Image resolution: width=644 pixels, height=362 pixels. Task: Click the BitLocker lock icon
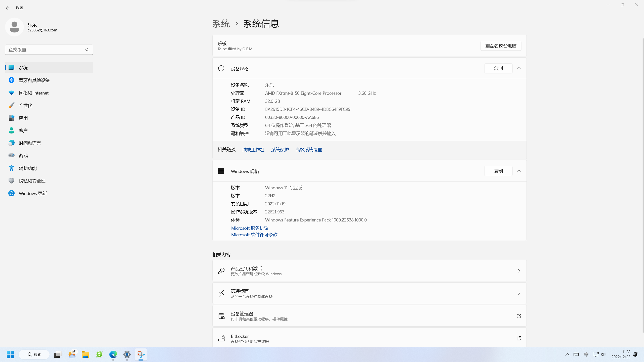point(221,338)
